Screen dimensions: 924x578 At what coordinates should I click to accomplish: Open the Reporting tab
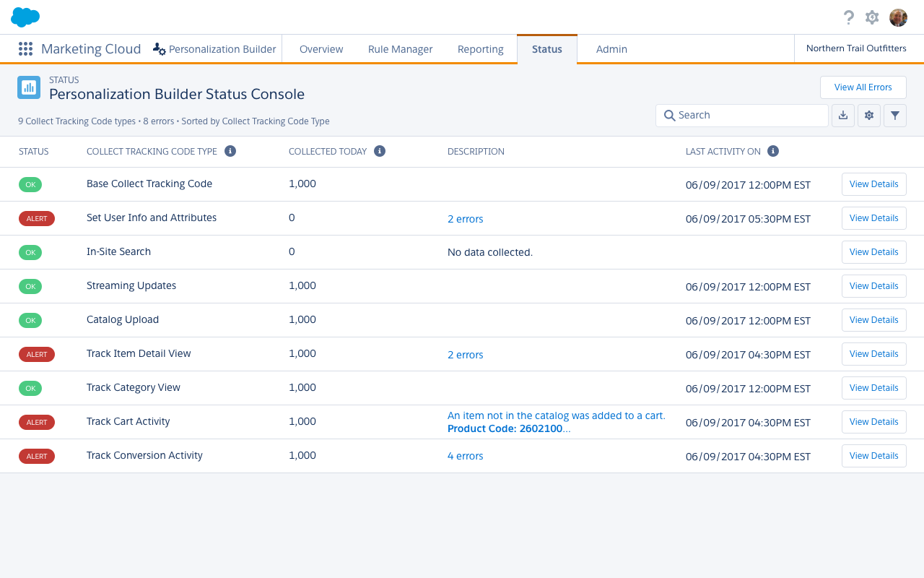(481, 49)
